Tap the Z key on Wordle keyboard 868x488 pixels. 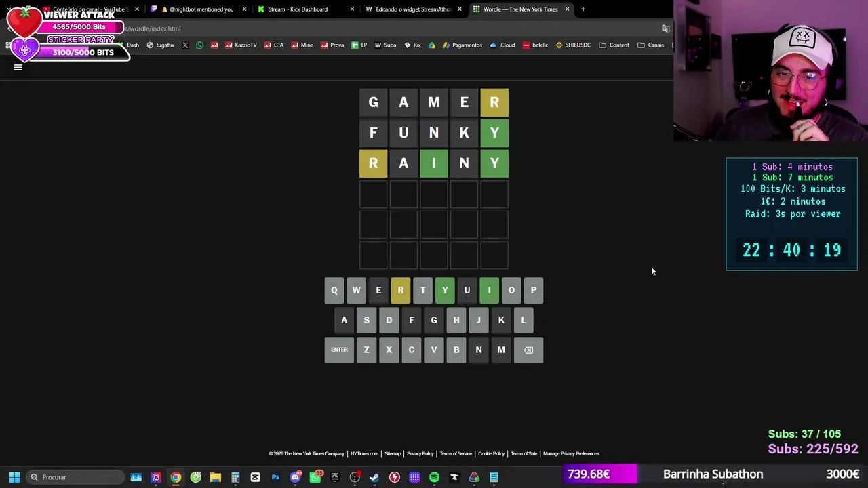(367, 350)
